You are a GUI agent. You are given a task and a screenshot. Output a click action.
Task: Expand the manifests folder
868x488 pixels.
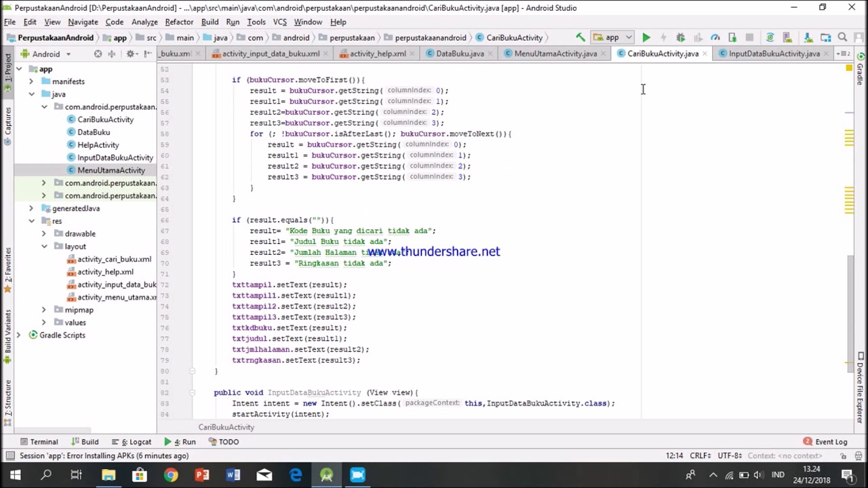coord(31,81)
